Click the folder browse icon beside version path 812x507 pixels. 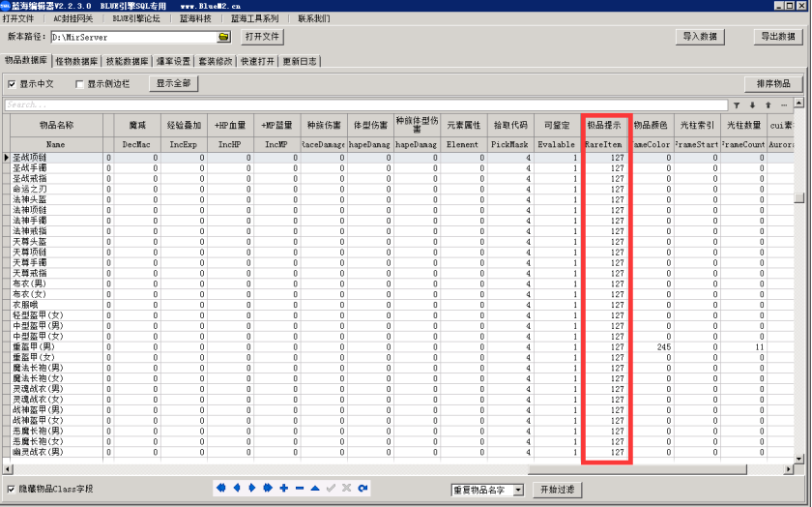point(224,37)
